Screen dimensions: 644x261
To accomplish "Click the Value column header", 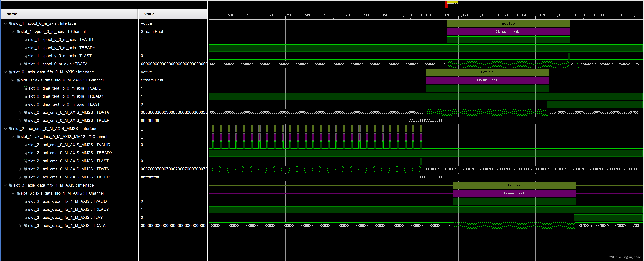I will click(x=149, y=14).
